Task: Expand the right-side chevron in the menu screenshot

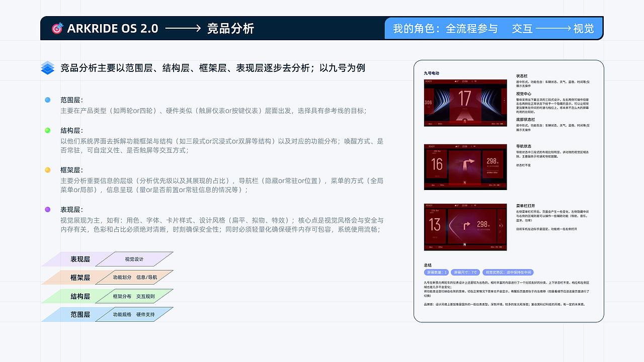Action: (501, 226)
